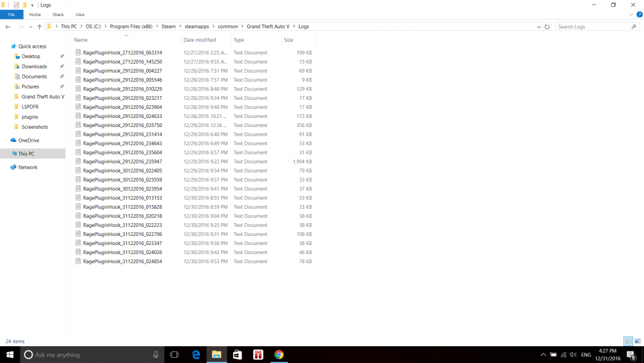Select file RagePluginHook_27122016_063314

[122, 53]
